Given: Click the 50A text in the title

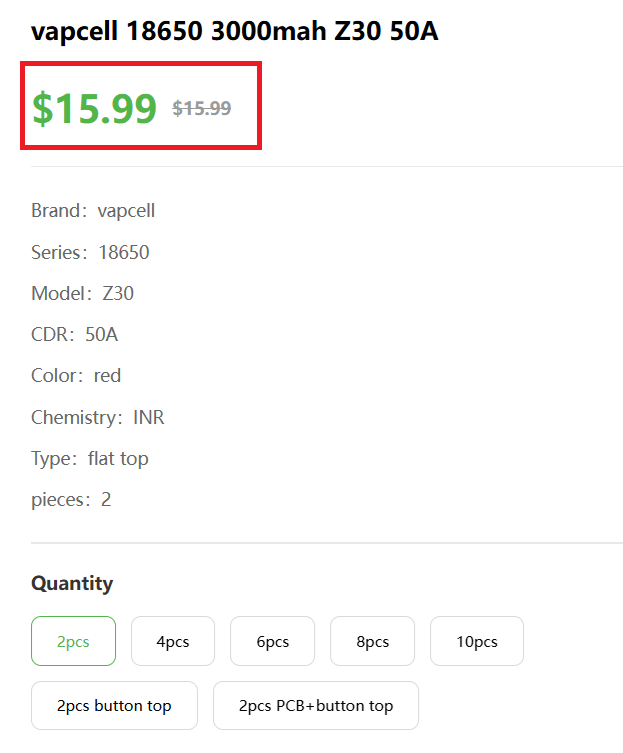Looking at the screenshot, I should pyautogui.click(x=412, y=31).
